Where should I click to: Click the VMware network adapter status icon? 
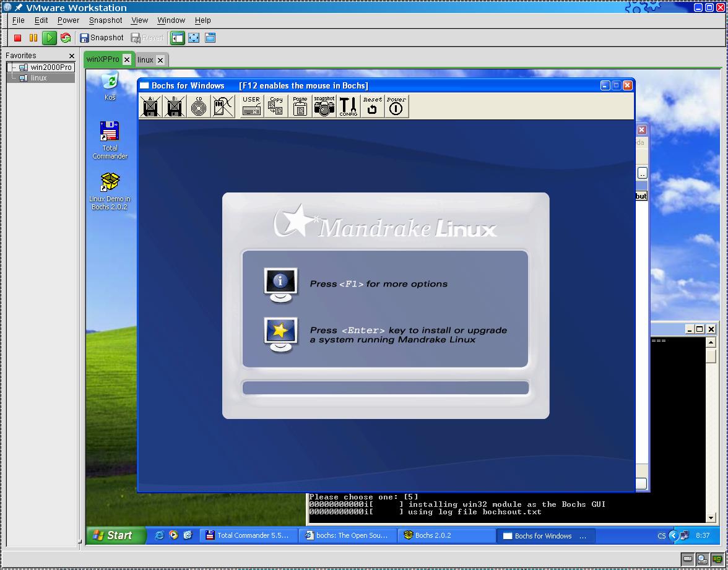coord(717,559)
